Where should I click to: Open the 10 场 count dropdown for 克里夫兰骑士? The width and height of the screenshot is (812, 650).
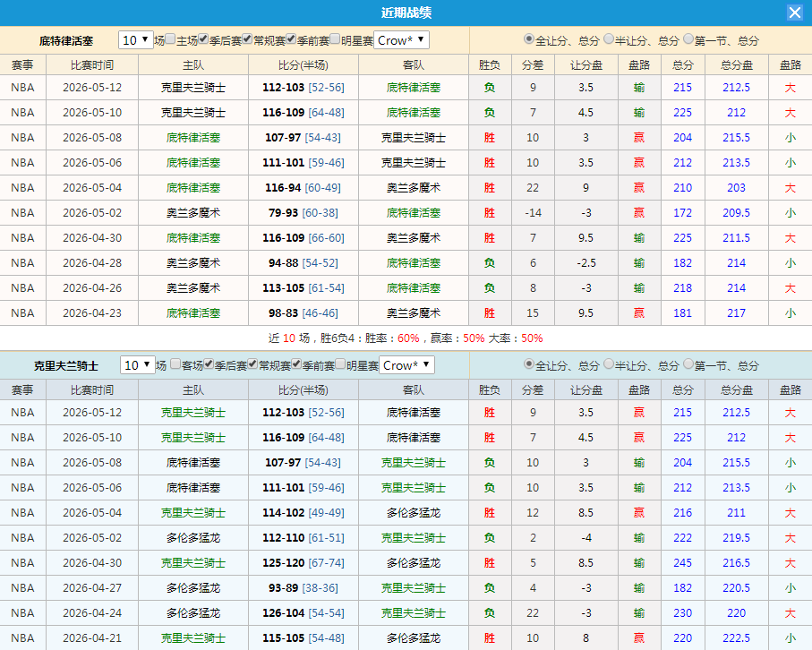pos(138,365)
